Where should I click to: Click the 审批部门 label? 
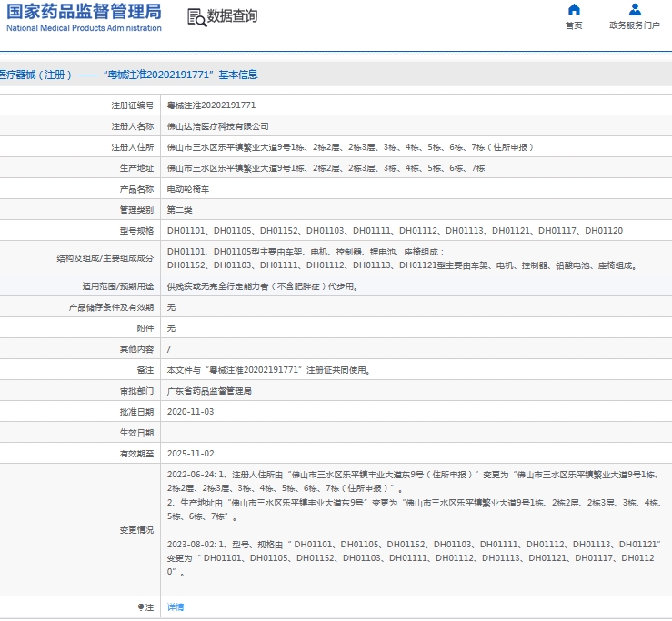pyautogui.click(x=136, y=391)
